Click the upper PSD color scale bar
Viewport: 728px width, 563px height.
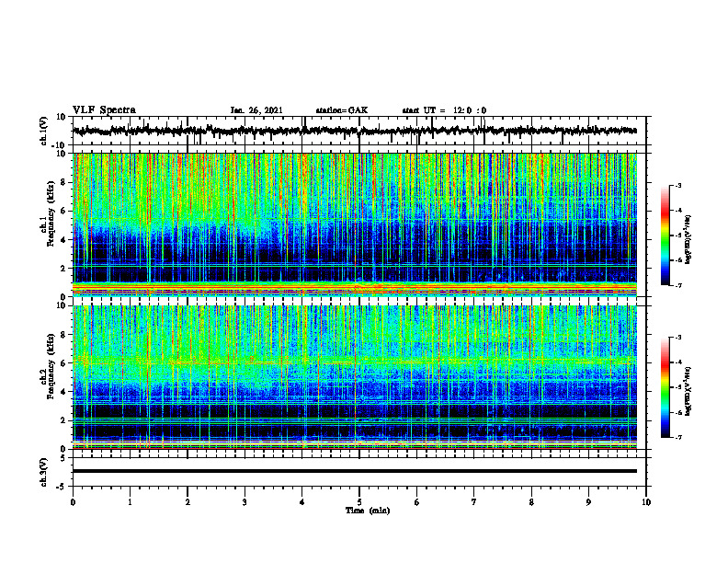click(x=665, y=236)
